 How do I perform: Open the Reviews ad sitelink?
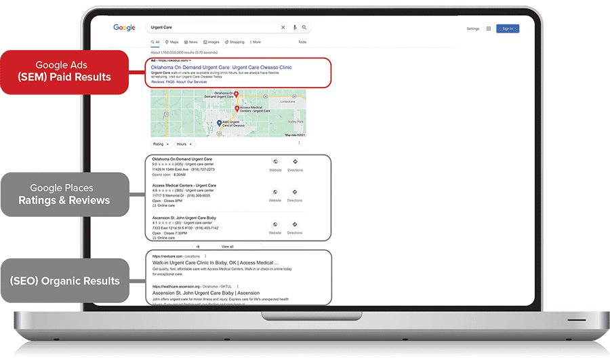pos(157,82)
